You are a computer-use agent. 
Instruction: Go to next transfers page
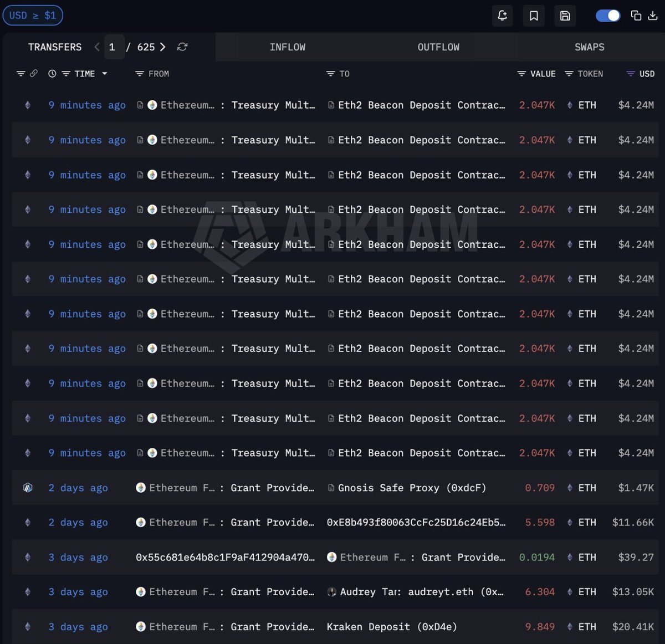point(162,47)
